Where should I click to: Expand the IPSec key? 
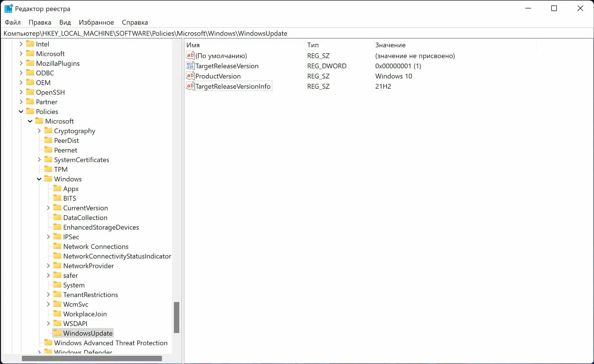(48, 237)
